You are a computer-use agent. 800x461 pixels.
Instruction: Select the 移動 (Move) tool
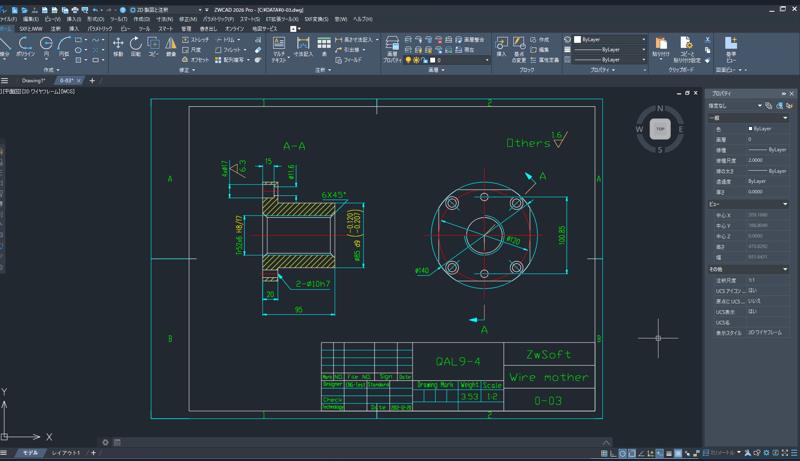118,46
